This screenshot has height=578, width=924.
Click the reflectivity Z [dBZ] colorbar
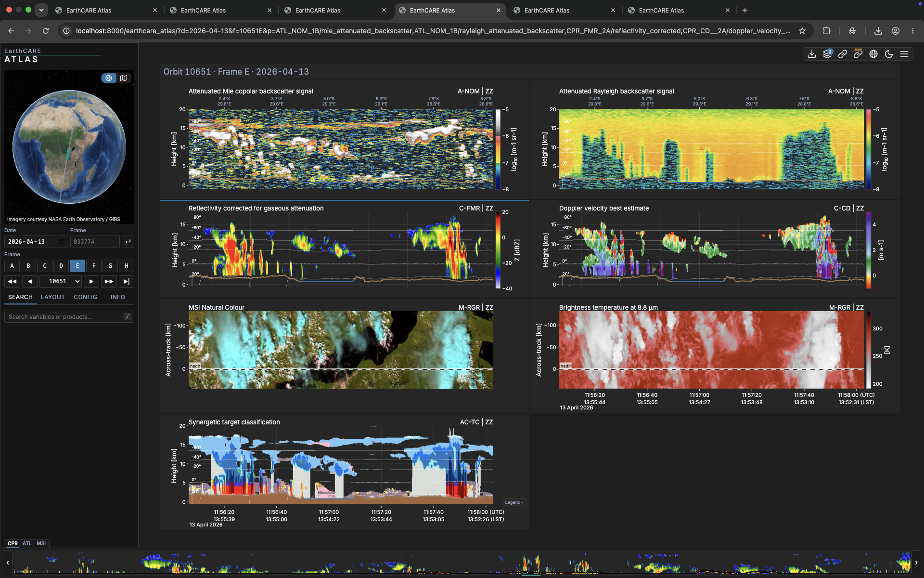[x=498, y=250]
